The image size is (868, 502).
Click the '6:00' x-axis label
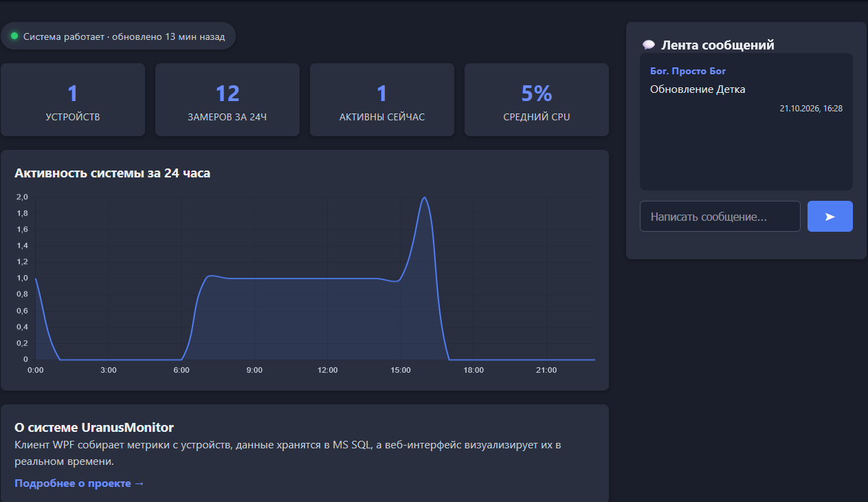181,370
